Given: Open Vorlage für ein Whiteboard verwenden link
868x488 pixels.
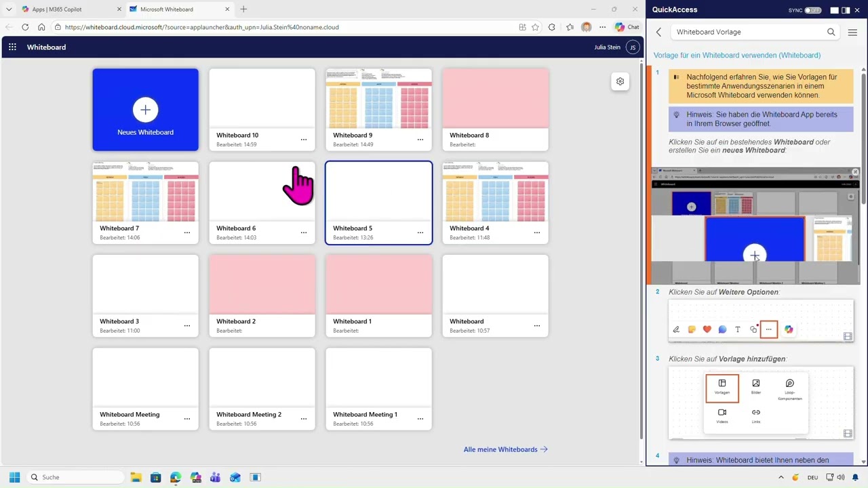Looking at the screenshot, I should coord(737,55).
